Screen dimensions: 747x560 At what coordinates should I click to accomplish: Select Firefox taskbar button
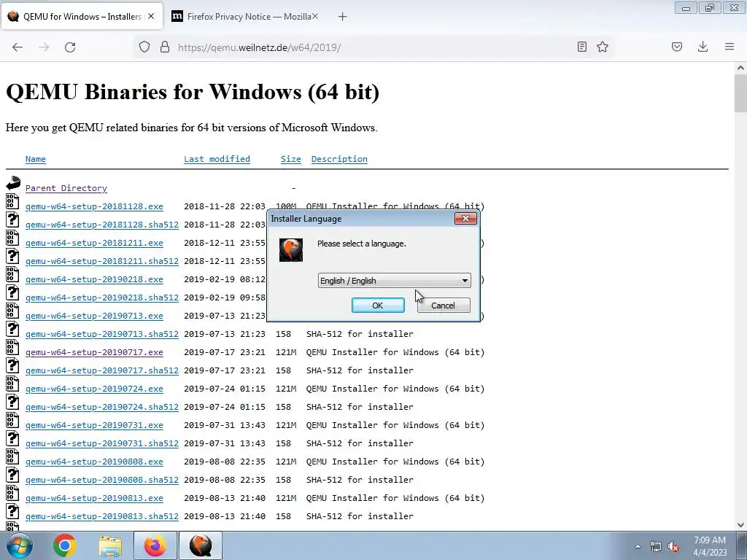(155, 545)
